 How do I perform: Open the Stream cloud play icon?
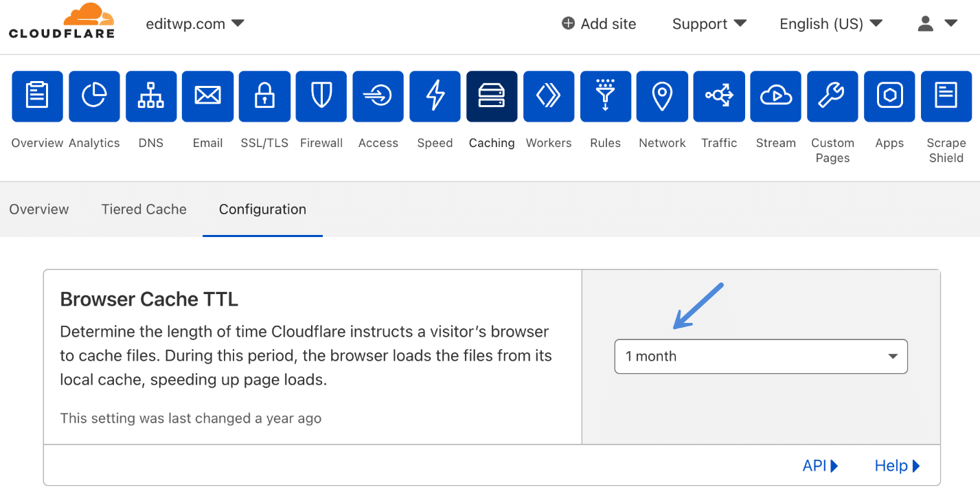click(x=775, y=97)
